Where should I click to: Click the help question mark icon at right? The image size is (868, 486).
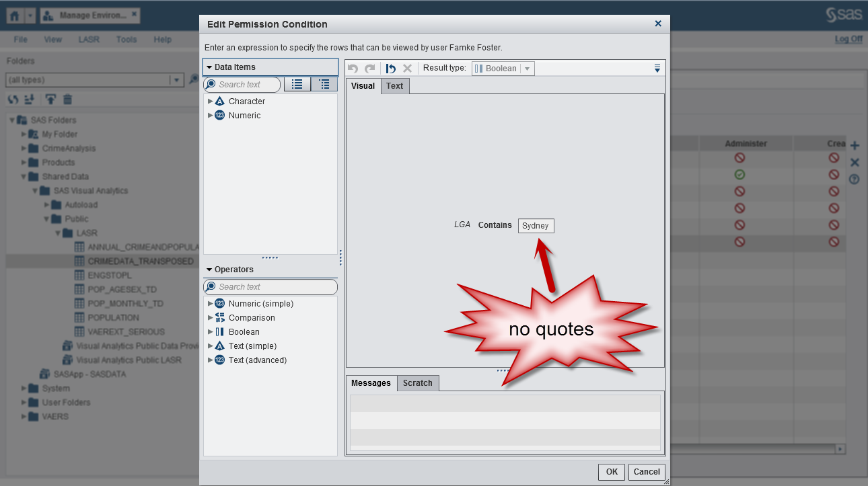[x=855, y=179]
